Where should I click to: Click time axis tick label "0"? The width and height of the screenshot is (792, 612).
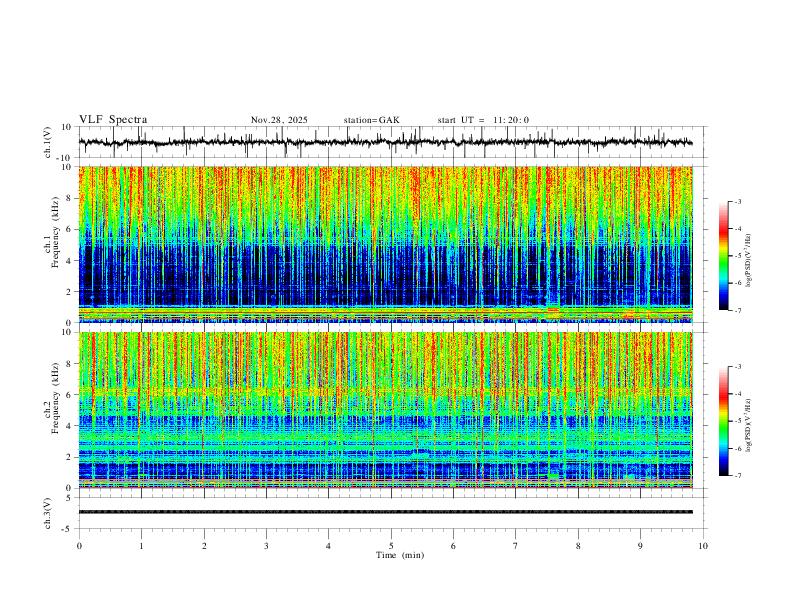pos(79,546)
